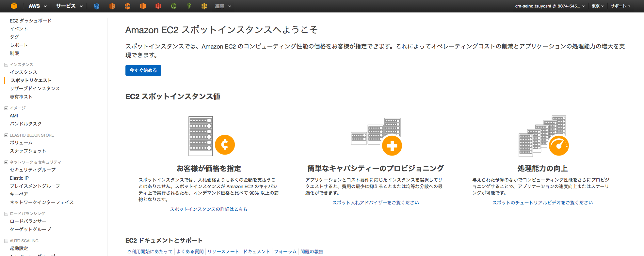The image size is (644, 256).
Task: Select スポットリクエスト in the sidebar
Action: tap(31, 80)
